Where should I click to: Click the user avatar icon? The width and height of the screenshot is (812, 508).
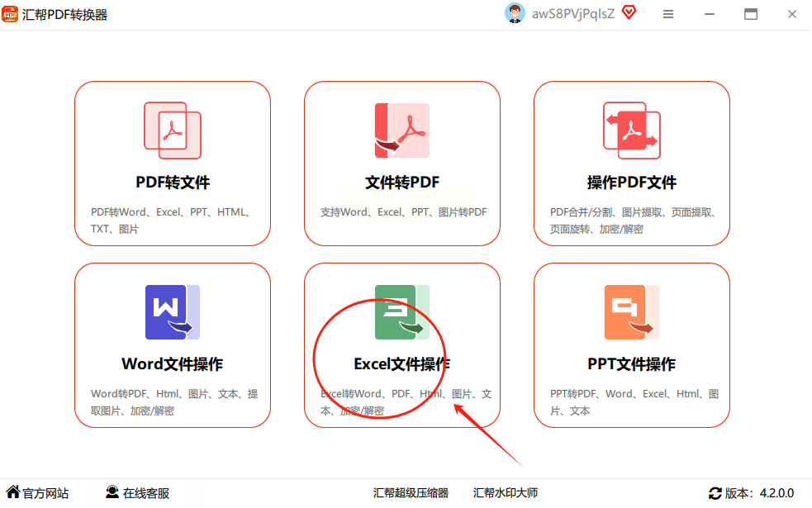coord(515,14)
